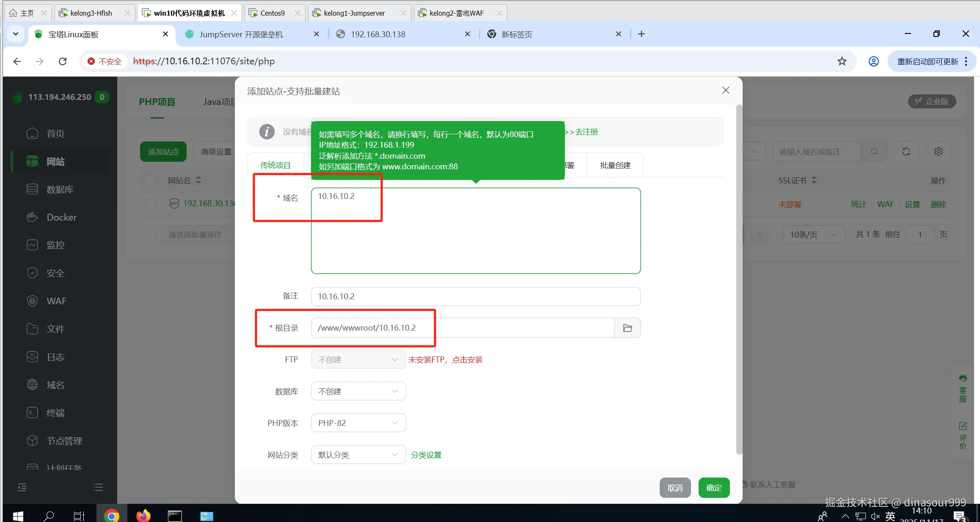Screen dimensions: 980x522
Task: Open the table settings gear icon
Action: [x=938, y=152]
